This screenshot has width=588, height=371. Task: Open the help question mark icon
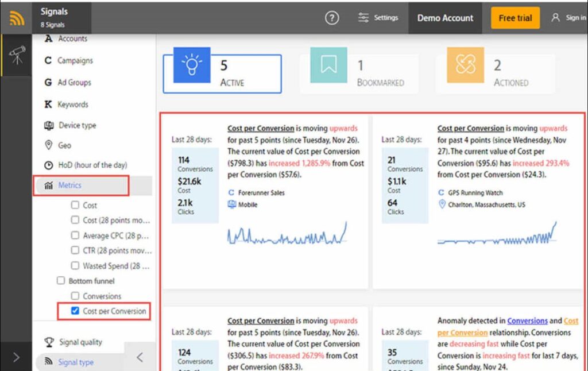[332, 18]
